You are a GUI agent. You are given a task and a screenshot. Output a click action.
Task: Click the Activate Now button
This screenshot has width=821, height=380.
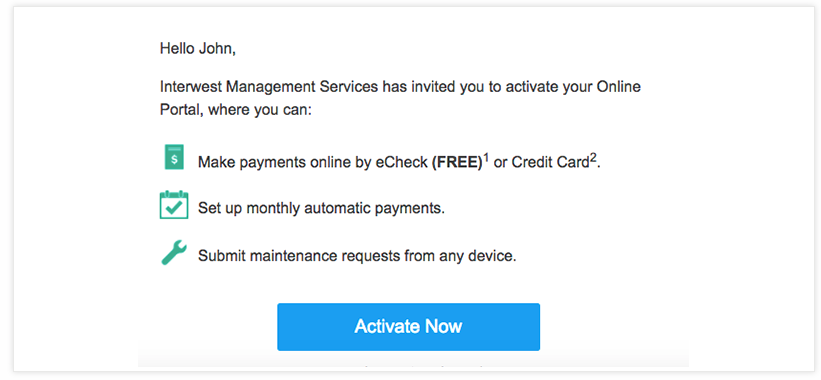point(408,327)
